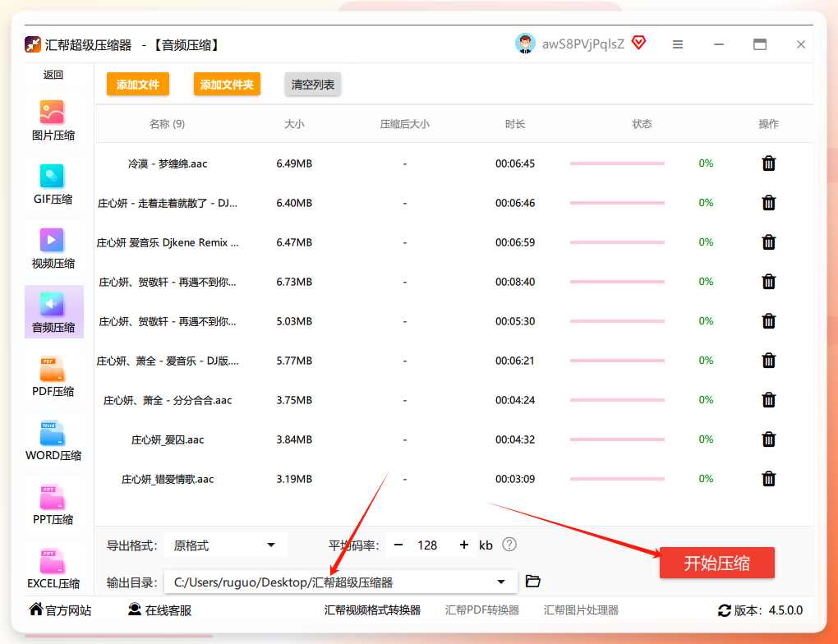Viewport: 838px width, 644px height.
Task: Start compression with 开始压缩
Action: click(716, 563)
